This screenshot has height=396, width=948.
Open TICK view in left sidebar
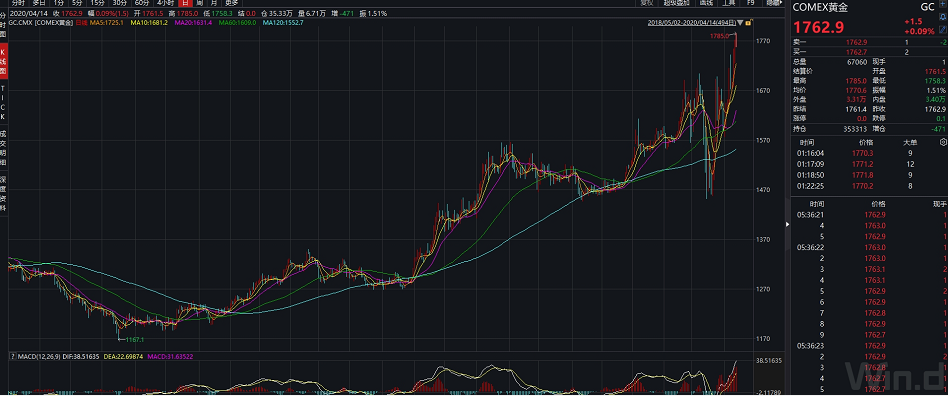click(3, 102)
